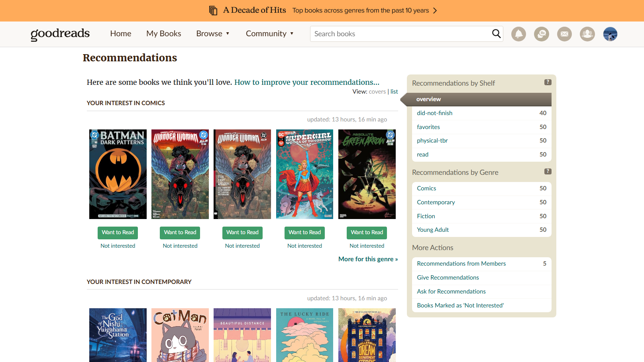The width and height of the screenshot is (644, 362).
Task: Switch to list view
Action: click(x=394, y=92)
